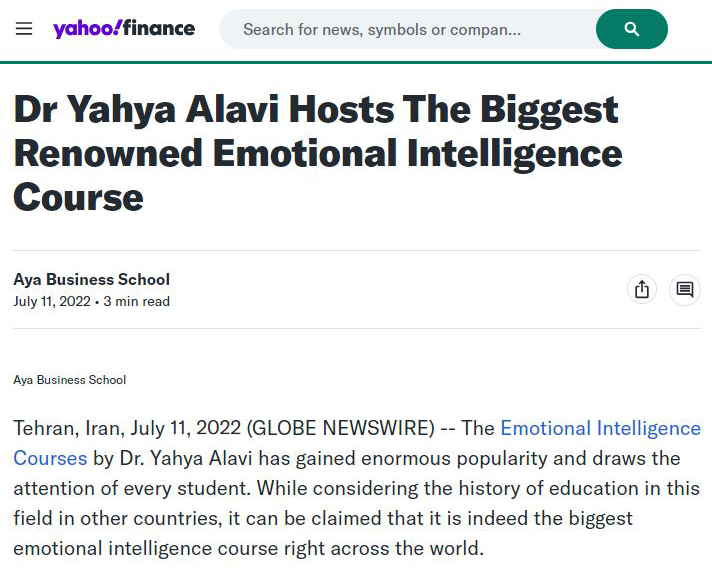
Task: Open the hamburger navigation menu
Action: tap(24, 29)
